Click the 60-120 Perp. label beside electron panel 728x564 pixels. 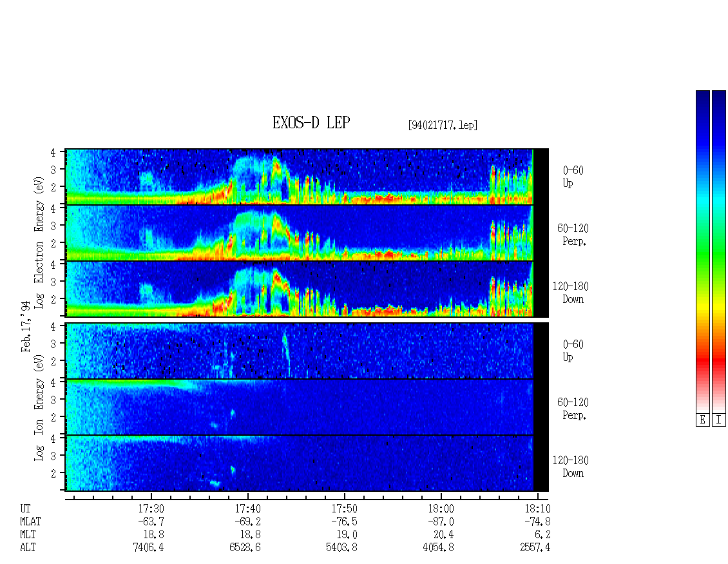click(573, 235)
